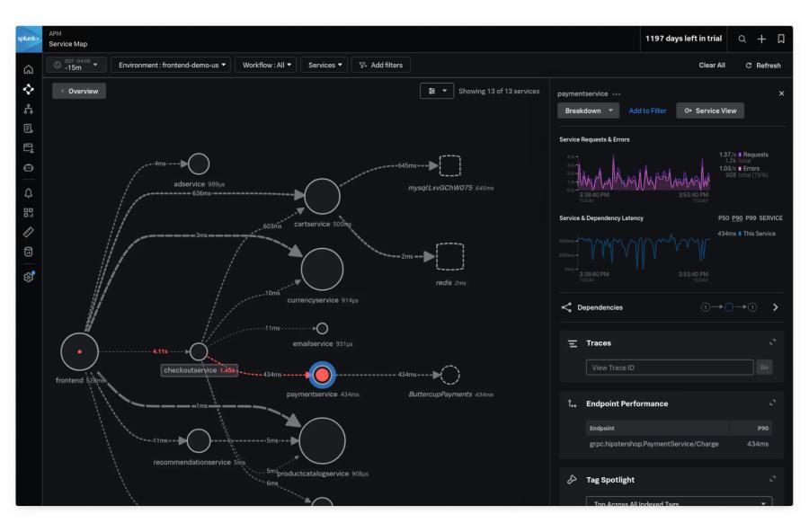Expand the Endpoint Performance panel
Viewport: 809px width, 532px height.
(x=772, y=403)
